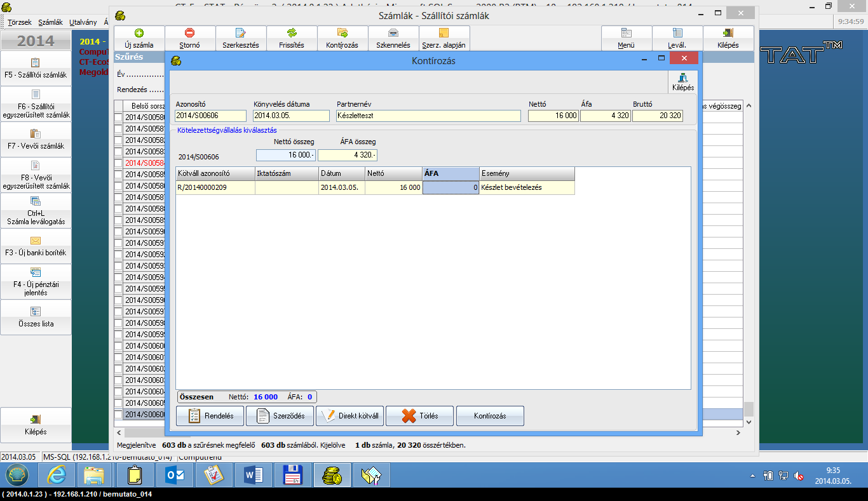868x501 pixels.
Task: Start Szkennelés from the toolbar
Action: tap(393, 38)
